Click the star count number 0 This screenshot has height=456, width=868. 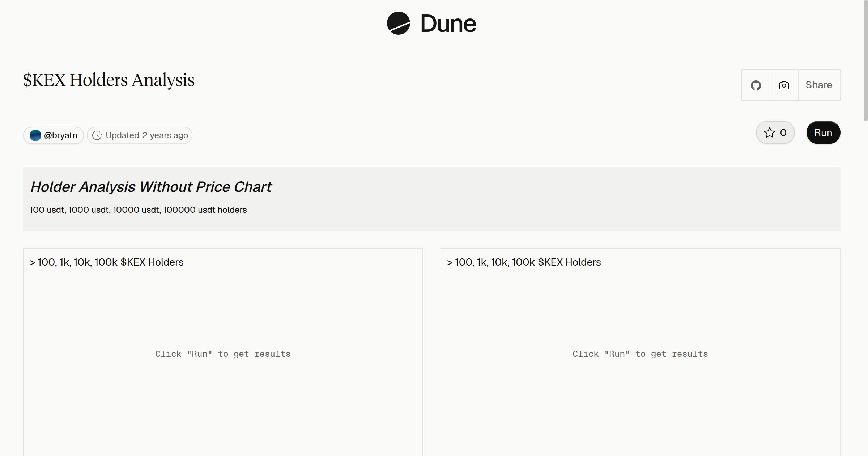tap(783, 133)
